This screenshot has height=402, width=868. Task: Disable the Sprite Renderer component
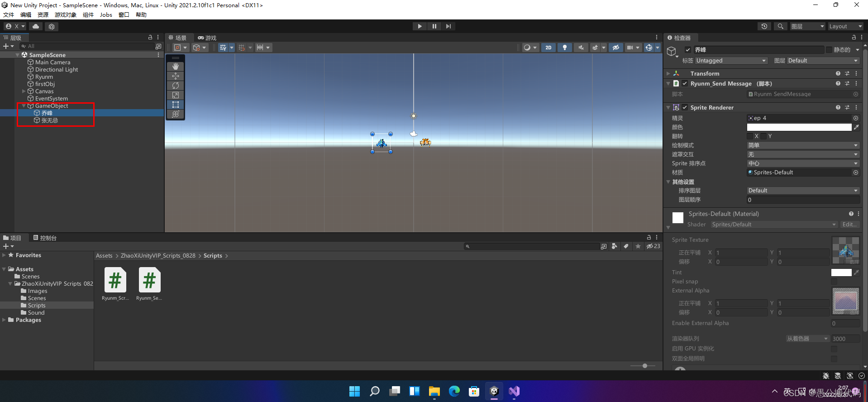685,108
